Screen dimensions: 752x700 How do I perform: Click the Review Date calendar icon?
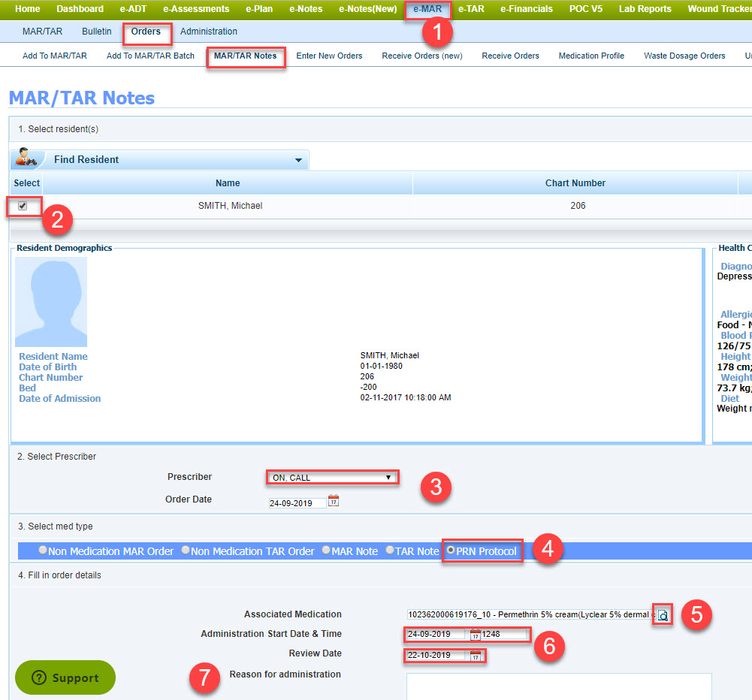[x=475, y=656]
